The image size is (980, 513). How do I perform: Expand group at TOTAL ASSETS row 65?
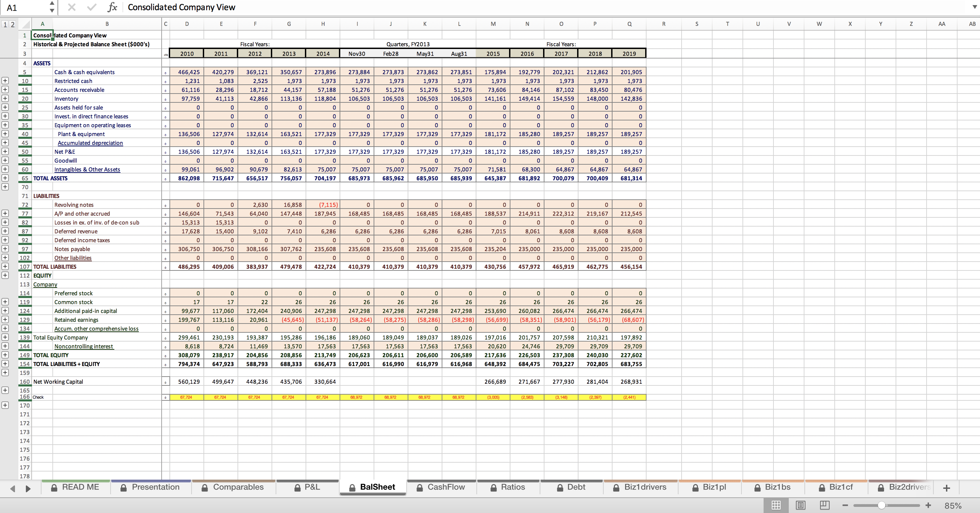(5, 178)
